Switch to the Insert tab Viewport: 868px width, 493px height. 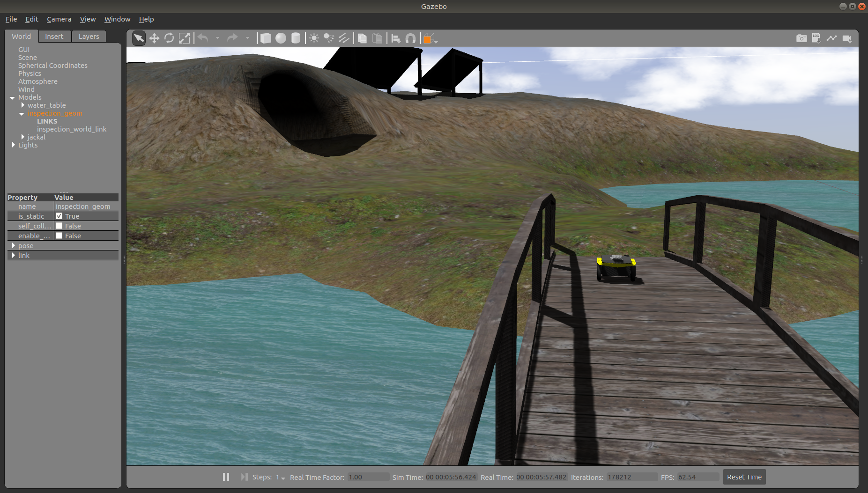pos(54,37)
